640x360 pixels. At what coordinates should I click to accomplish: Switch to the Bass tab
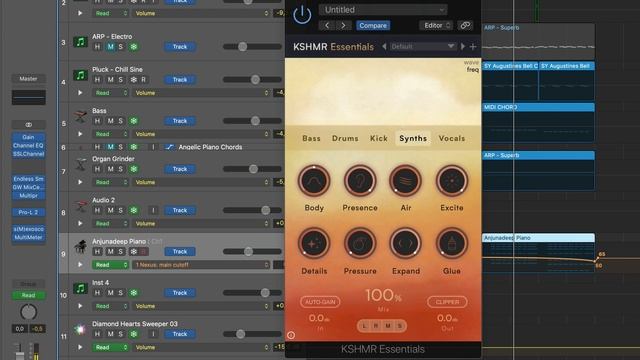(311, 138)
